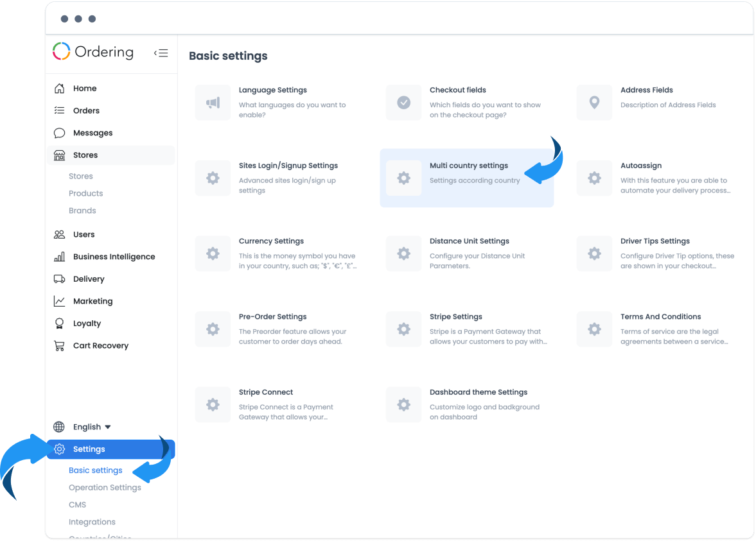Open the English language dropdown arrow
756x541 pixels.
[108, 427]
